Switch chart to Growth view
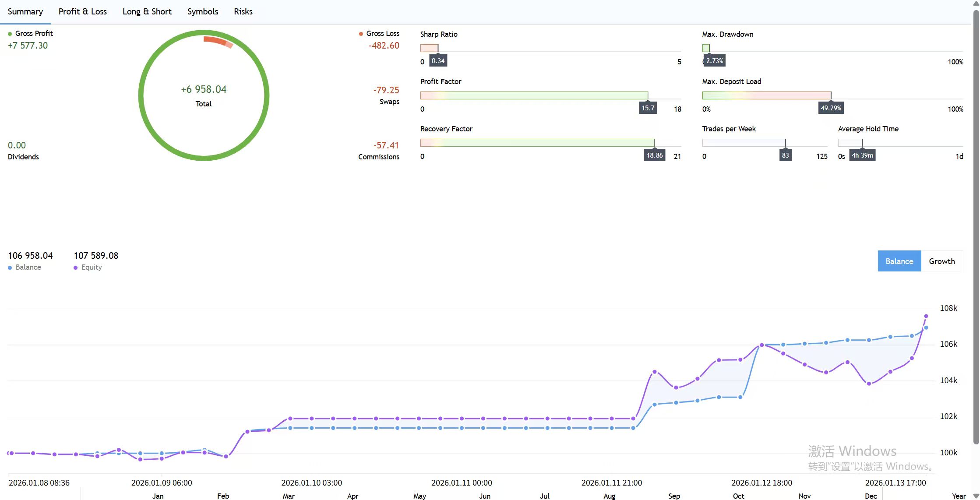 [941, 261]
